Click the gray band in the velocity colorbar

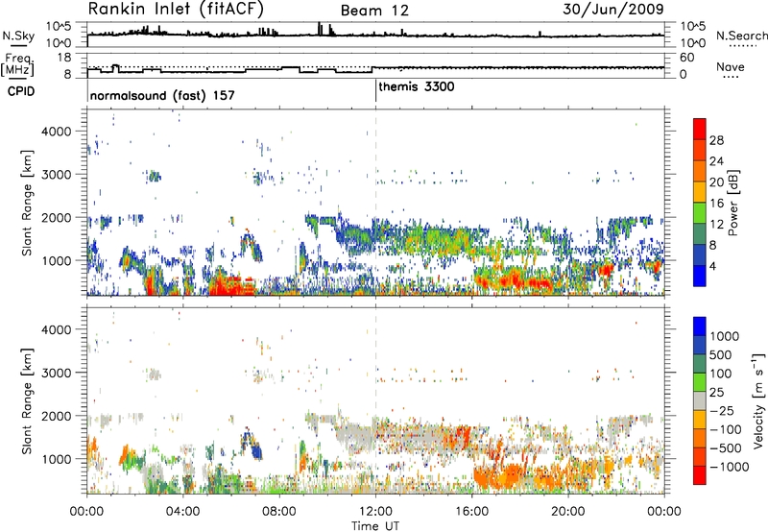pyautogui.click(x=700, y=400)
